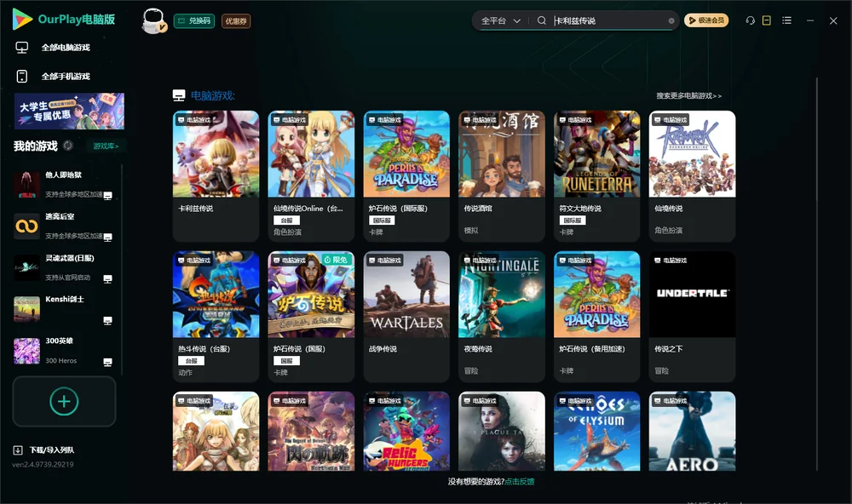The height and width of the screenshot is (504, 852).
Task: Open 全部手机游戏 section
Action: (53, 77)
